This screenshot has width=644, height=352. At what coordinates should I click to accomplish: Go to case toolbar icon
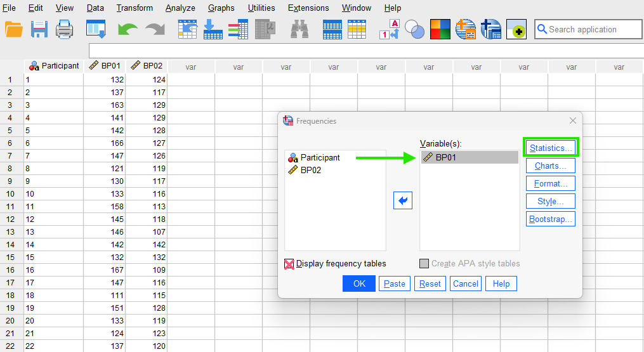[x=187, y=30]
